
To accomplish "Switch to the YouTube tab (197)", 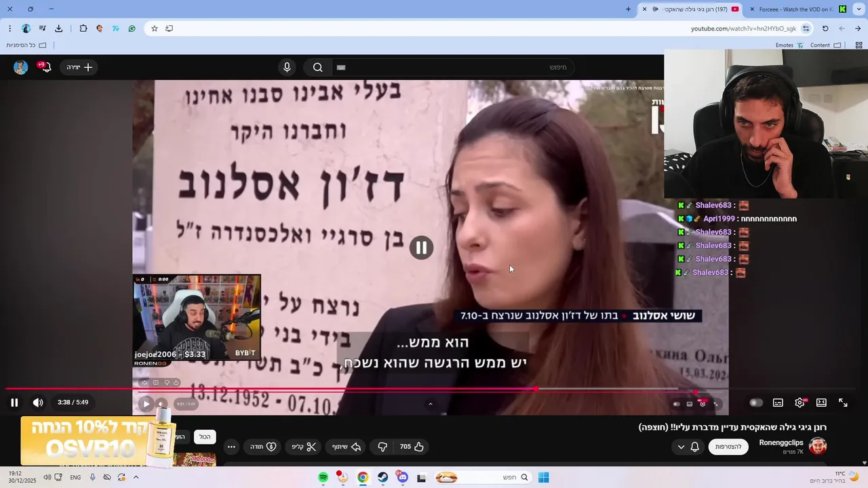I will [x=691, y=9].
